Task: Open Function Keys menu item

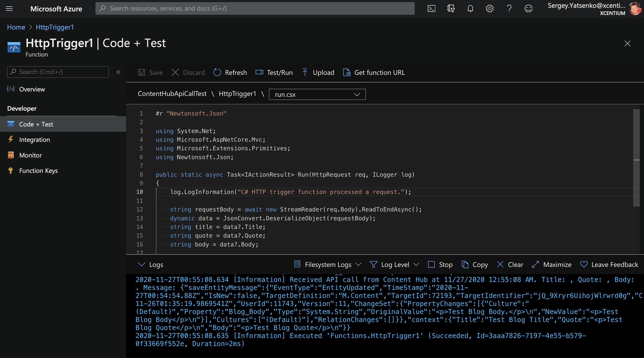Action: [39, 171]
